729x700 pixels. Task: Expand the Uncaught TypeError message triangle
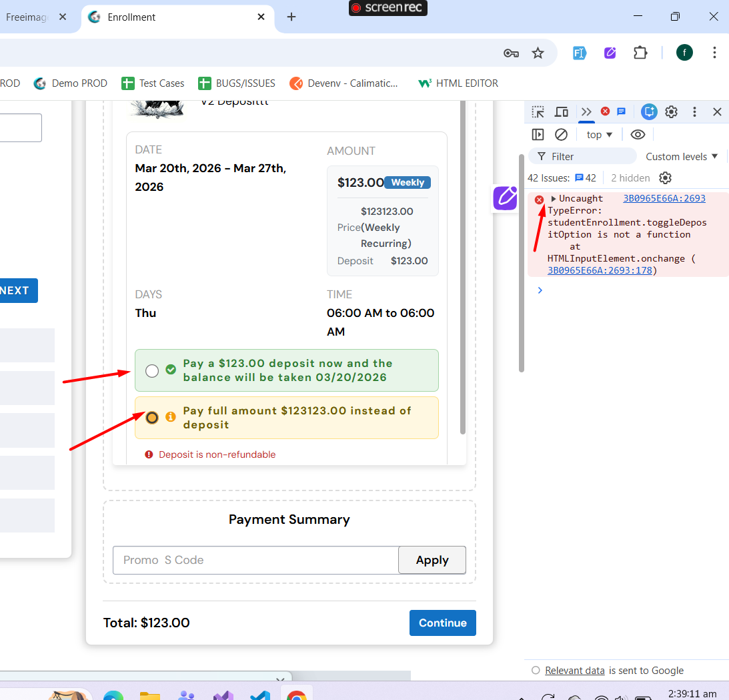pyautogui.click(x=554, y=199)
